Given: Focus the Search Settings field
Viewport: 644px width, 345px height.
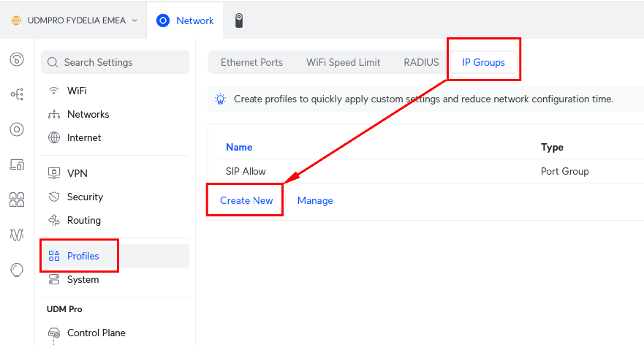Looking at the screenshot, I should click(115, 62).
